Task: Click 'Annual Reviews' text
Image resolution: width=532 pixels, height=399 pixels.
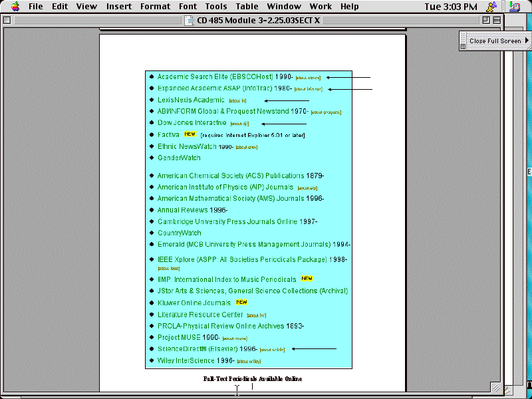Action: 182,210
